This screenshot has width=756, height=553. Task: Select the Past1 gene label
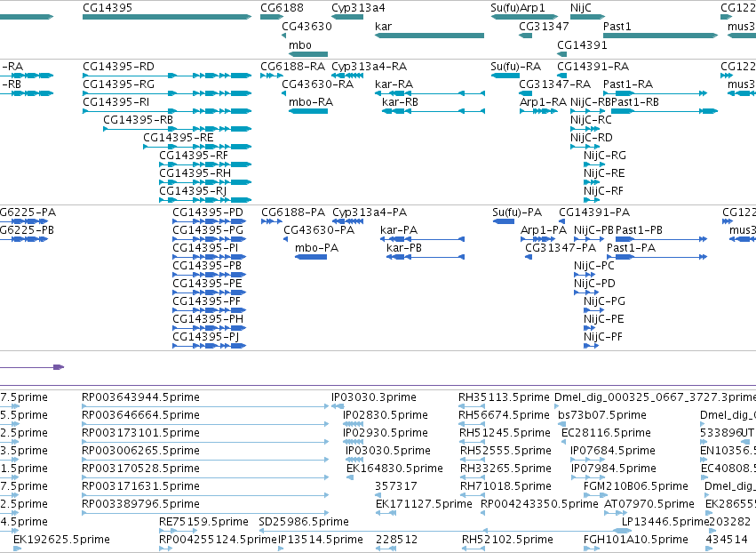click(x=617, y=26)
